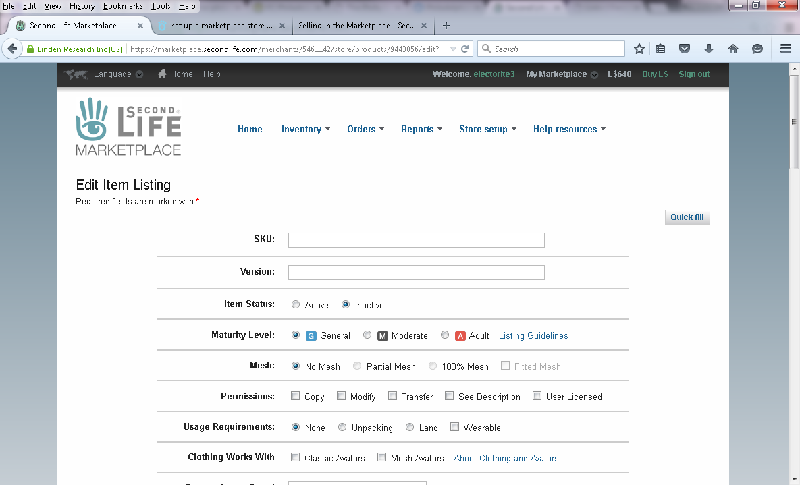Switch to the middle marketplace store tab
This screenshot has height=485, width=800.
[222, 25]
